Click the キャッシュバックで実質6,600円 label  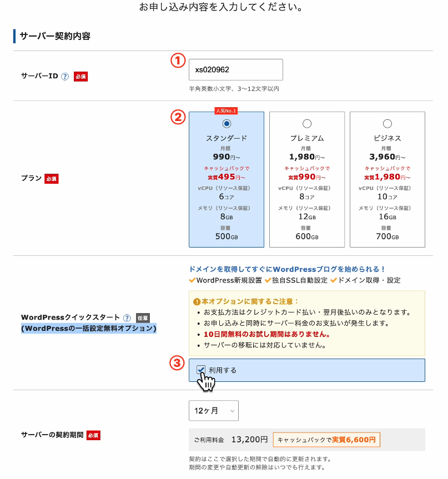point(326,439)
